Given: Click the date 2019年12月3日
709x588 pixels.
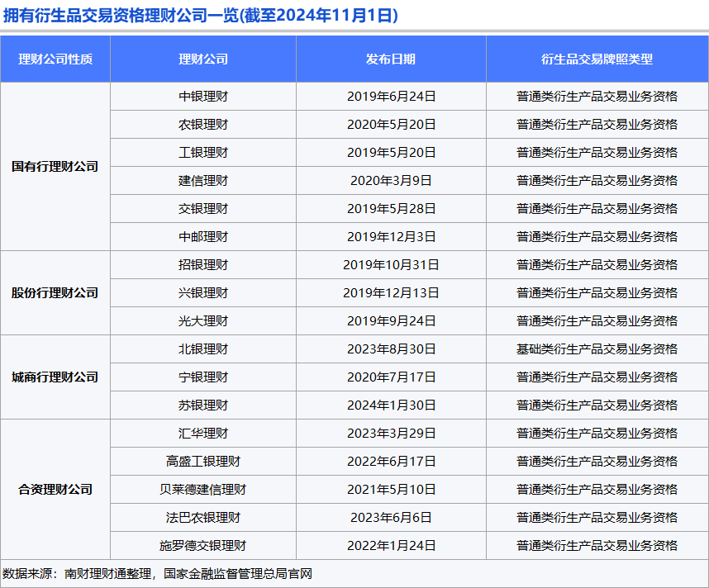Looking at the screenshot, I should 391,237.
